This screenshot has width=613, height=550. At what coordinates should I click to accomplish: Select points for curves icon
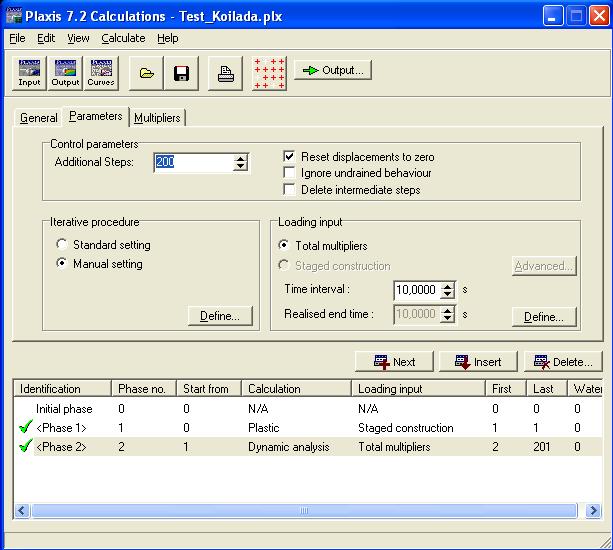269,73
